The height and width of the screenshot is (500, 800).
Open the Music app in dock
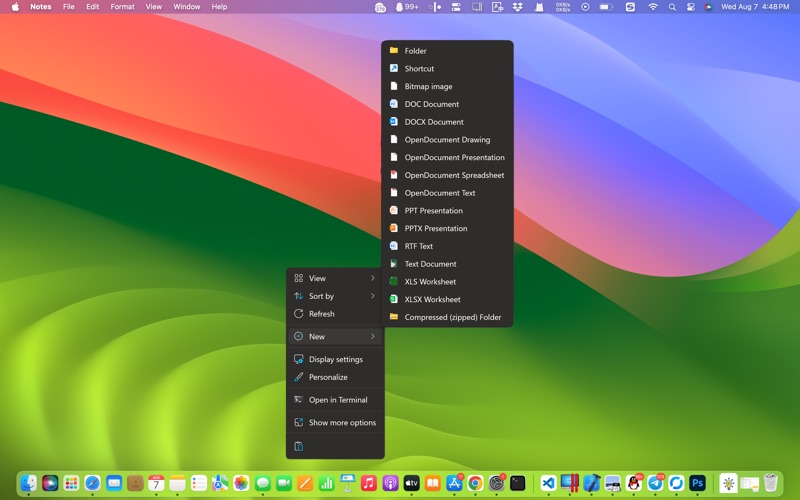(x=369, y=484)
